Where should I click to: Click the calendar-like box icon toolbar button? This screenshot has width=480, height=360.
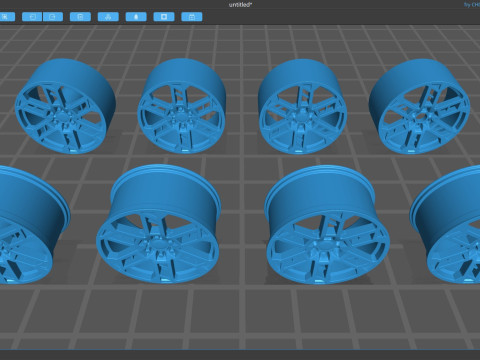tap(192, 17)
